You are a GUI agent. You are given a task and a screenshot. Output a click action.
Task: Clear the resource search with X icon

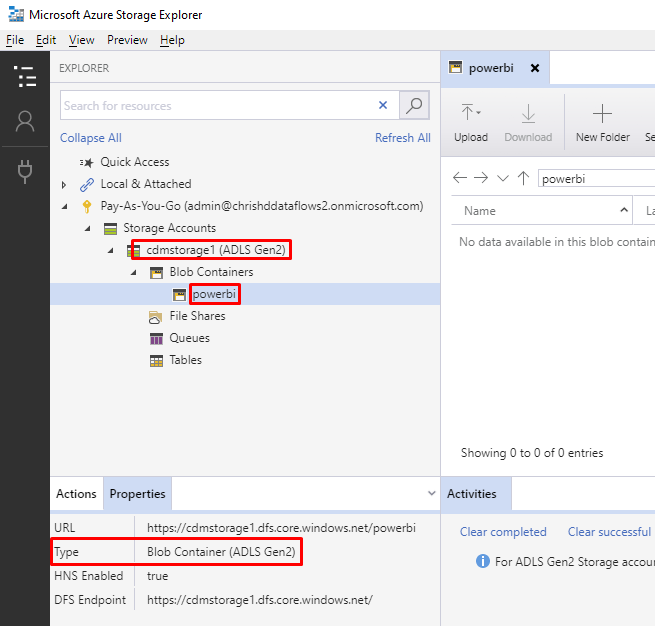pyautogui.click(x=383, y=105)
